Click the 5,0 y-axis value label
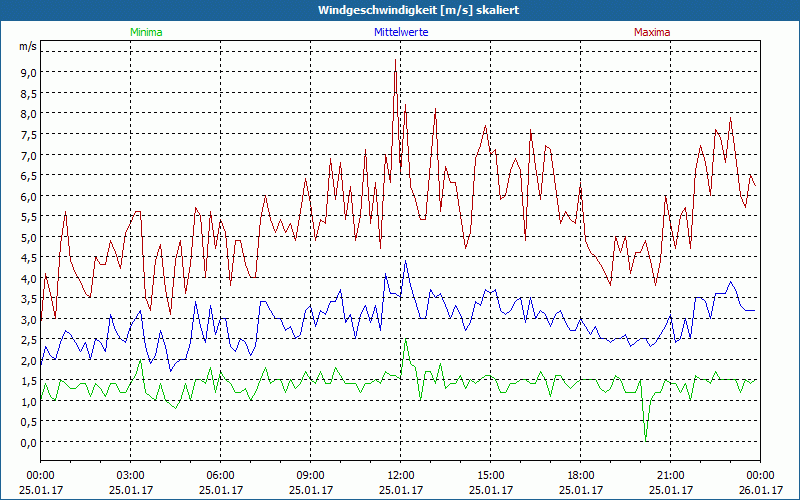The image size is (800, 500). tap(27, 238)
